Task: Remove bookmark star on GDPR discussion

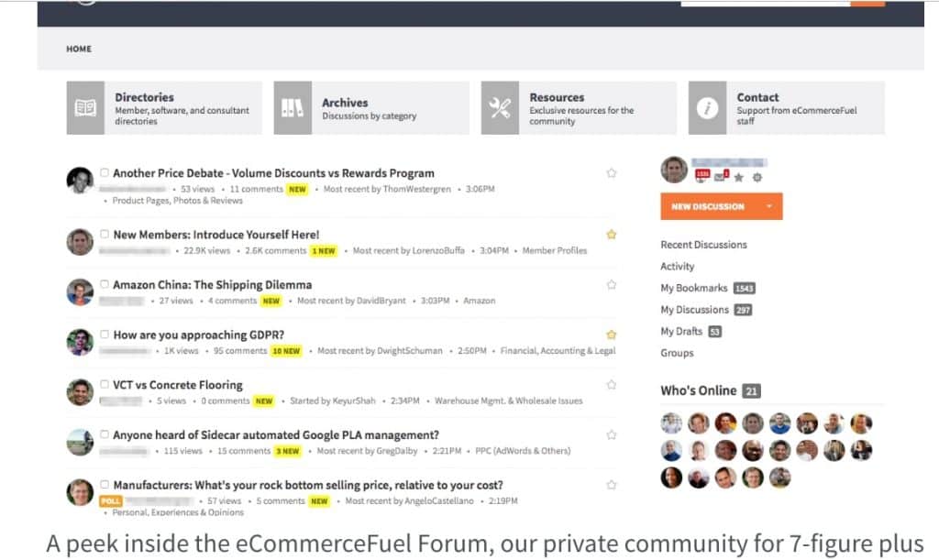Action: click(612, 335)
